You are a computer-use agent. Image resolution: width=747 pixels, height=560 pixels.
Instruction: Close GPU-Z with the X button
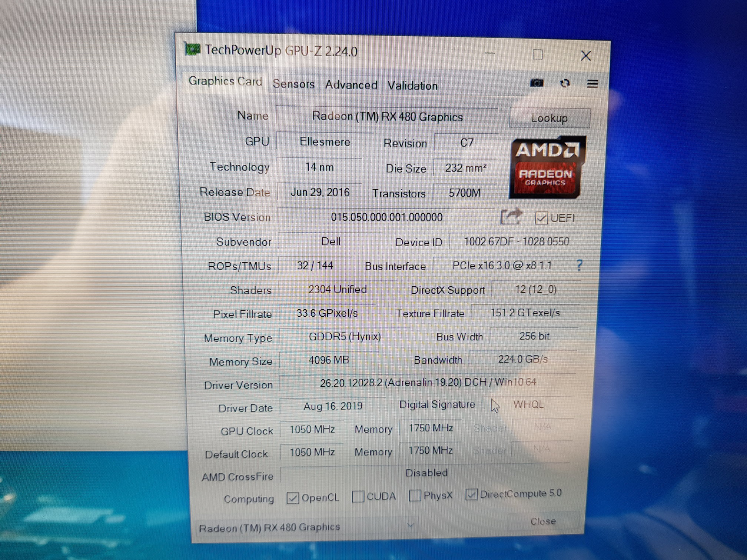coord(586,56)
